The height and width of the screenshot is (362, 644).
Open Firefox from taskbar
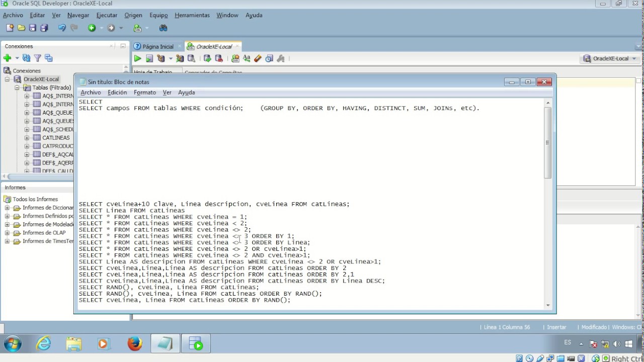coord(134,344)
